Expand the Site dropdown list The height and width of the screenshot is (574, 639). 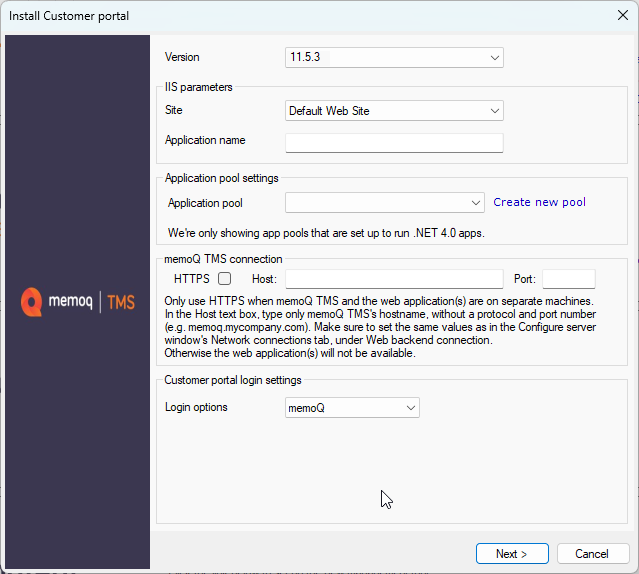[394, 111]
